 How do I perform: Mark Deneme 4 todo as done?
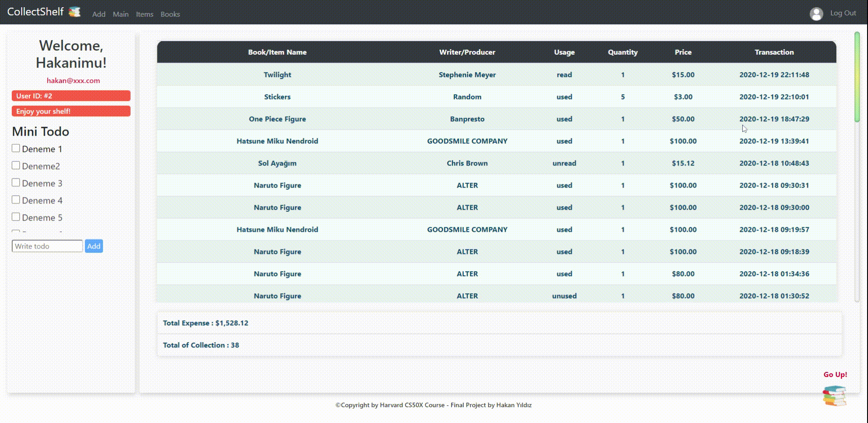[x=16, y=200]
